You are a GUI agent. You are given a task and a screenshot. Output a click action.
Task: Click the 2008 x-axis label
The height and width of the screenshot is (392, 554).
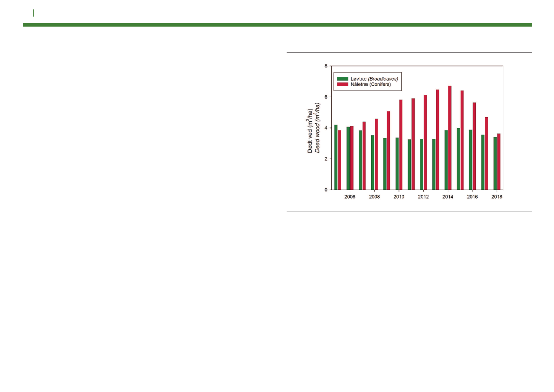point(374,197)
